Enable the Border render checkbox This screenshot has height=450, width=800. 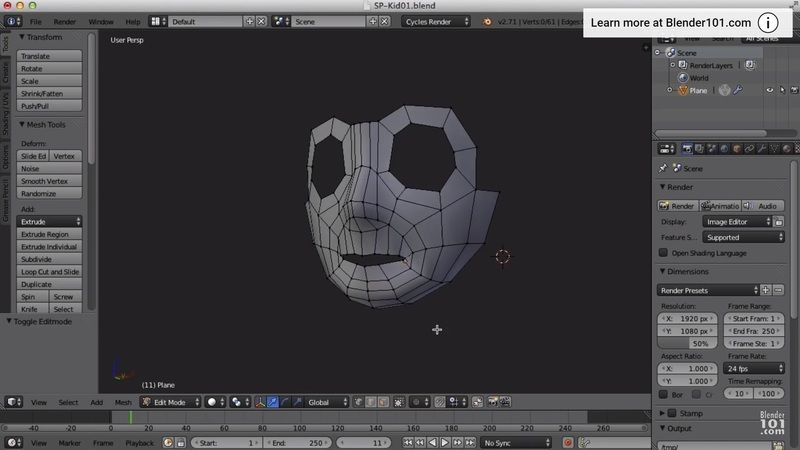tap(663, 394)
